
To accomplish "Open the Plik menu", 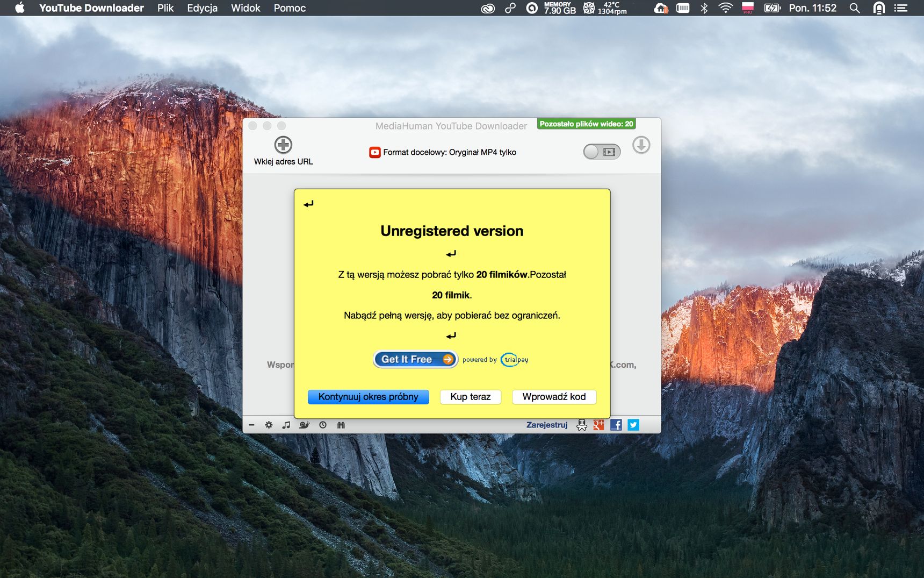I will [x=165, y=8].
